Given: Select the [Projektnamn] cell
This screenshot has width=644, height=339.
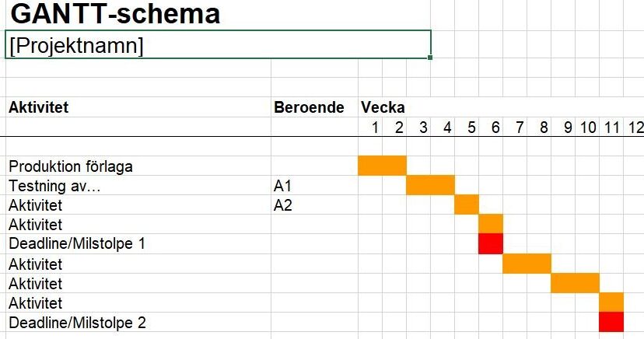Looking at the screenshot, I should (x=218, y=45).
